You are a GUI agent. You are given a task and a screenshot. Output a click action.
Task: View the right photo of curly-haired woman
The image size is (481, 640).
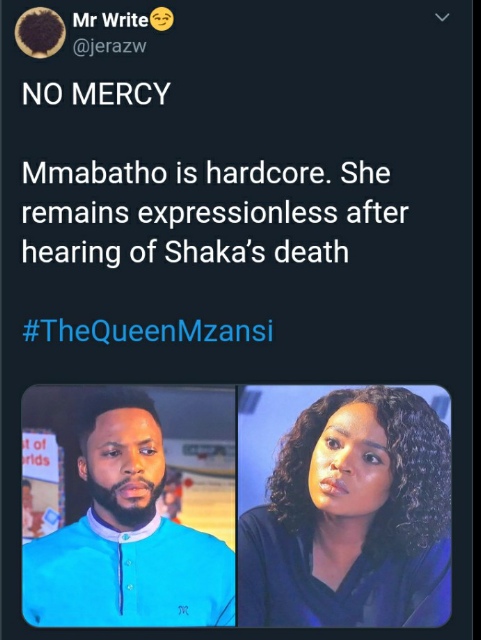tap(345, 505)
